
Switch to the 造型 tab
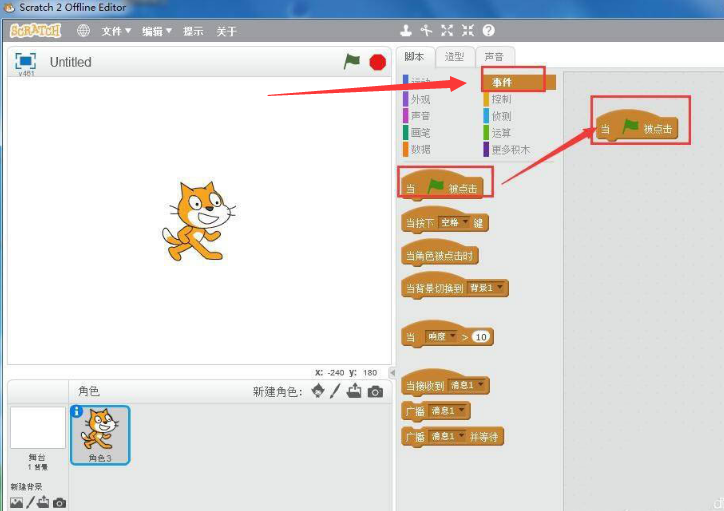(x=454, y=57)
